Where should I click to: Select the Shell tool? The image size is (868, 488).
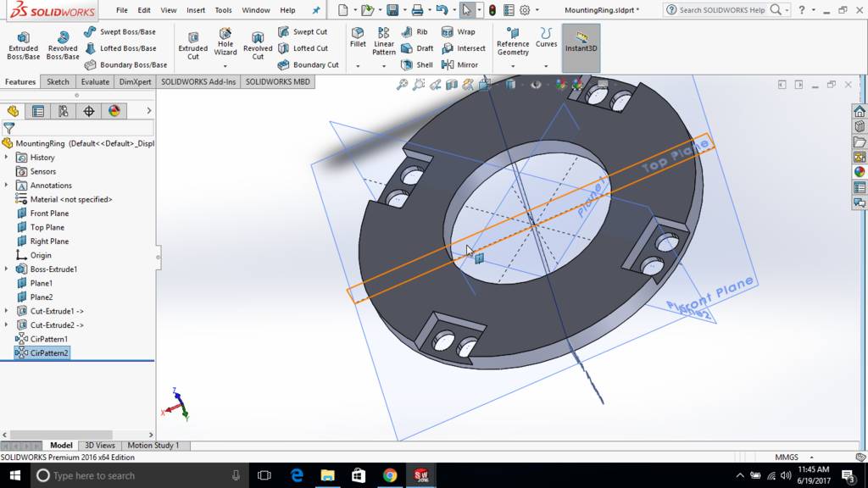point(416,64)
